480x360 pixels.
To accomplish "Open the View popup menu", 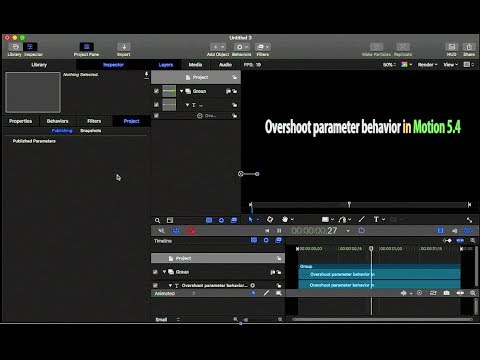I will click(451, 65).
